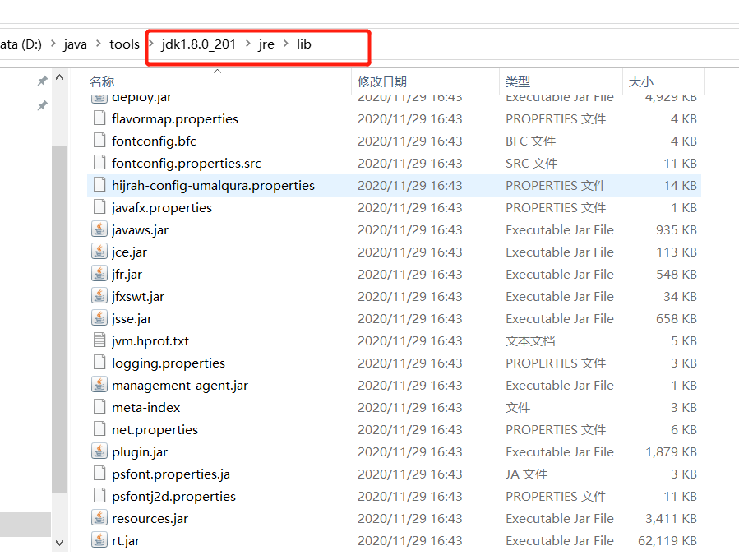Screen dimensions: 739x560
Task: Go to the java folder in the breadcrumb
Action: [x=76, y=44]
